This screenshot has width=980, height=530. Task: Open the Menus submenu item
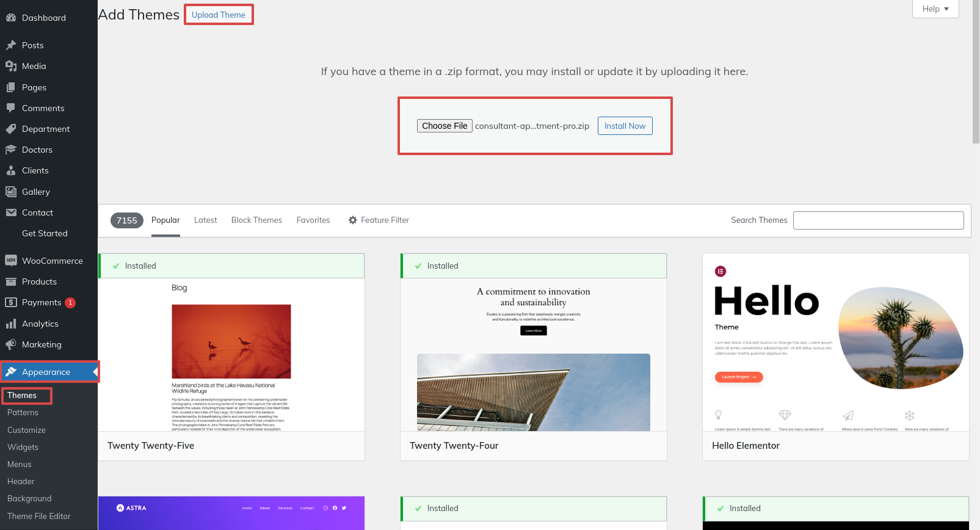(x=20, y=464)
